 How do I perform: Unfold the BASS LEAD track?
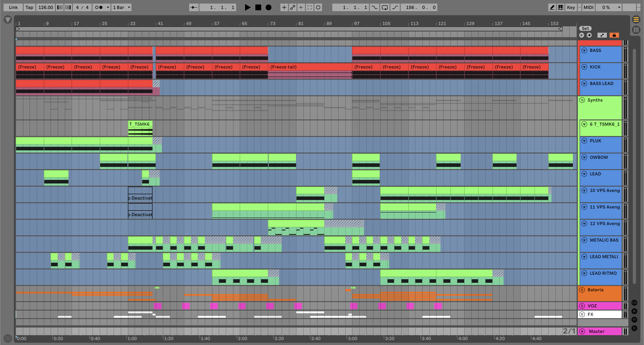click(x=584, y=83)
